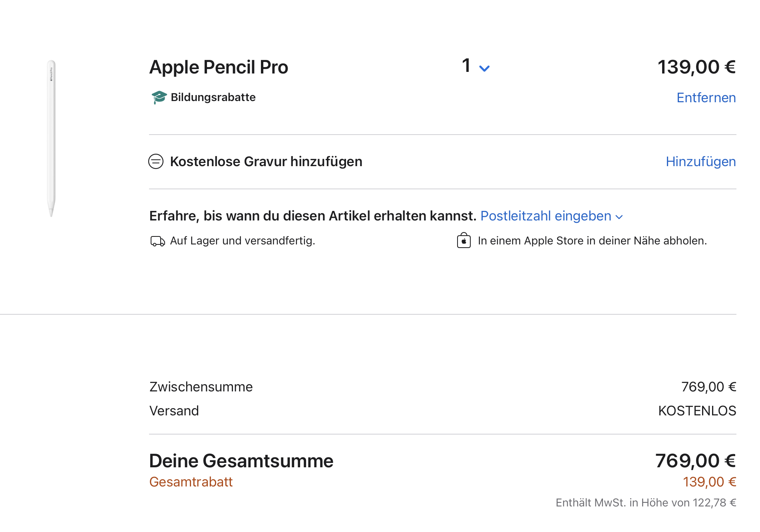Image resolution: width=760 pixels, height=532 pixels.
Task: Click the orange Gesamtrabatt label
Action: click(191, 482)
